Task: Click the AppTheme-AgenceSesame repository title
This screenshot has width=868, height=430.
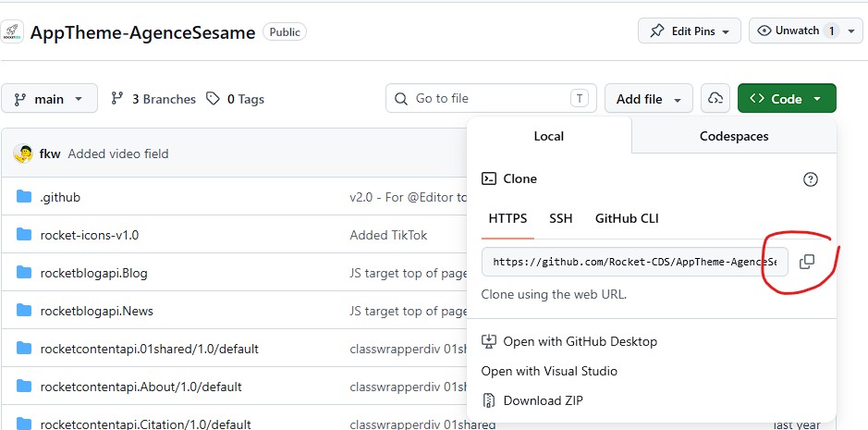Action: [142, 32]
